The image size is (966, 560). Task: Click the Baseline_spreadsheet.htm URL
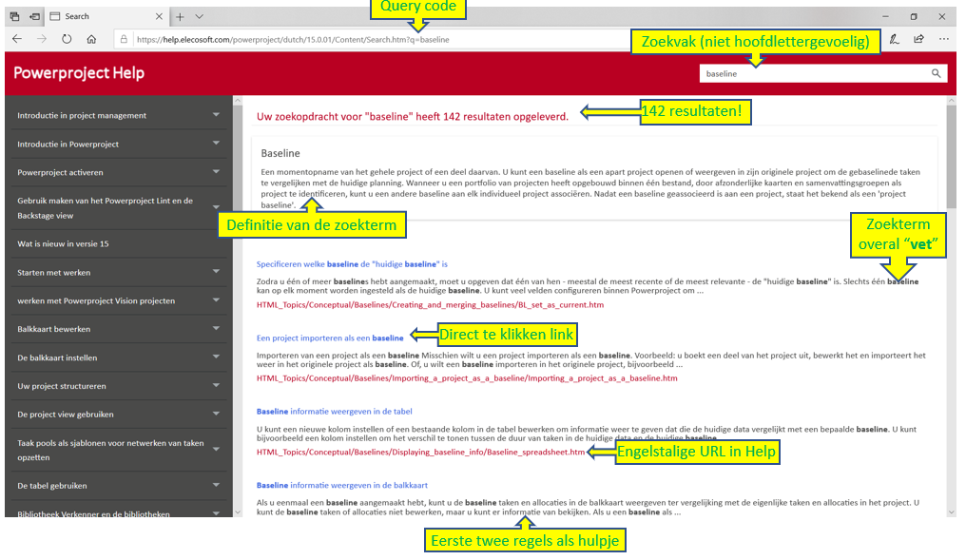coord(421,453)
